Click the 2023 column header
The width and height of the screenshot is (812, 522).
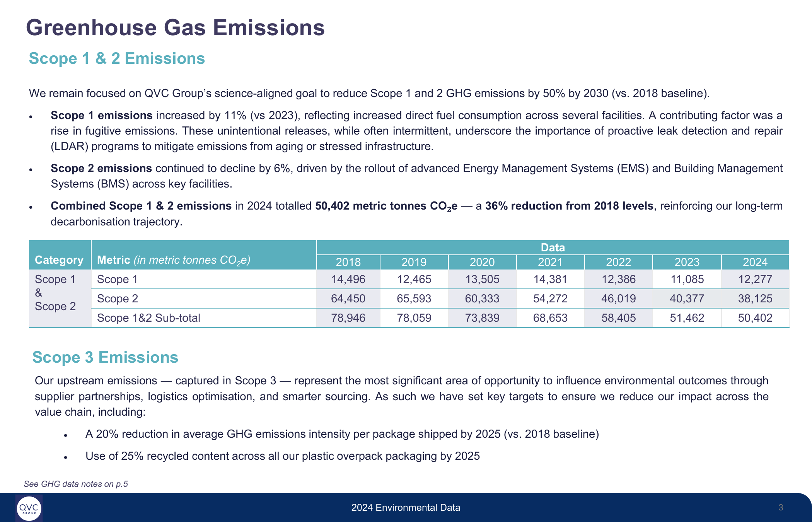[x=687, y=262]
